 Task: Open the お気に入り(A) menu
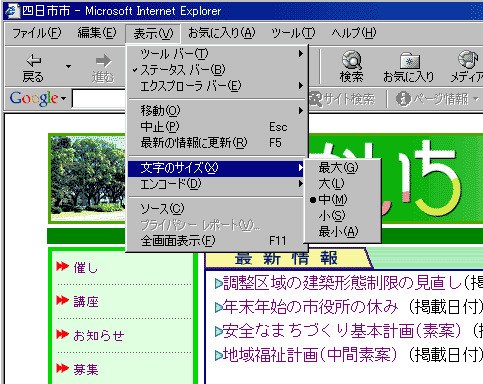(222, 33)
